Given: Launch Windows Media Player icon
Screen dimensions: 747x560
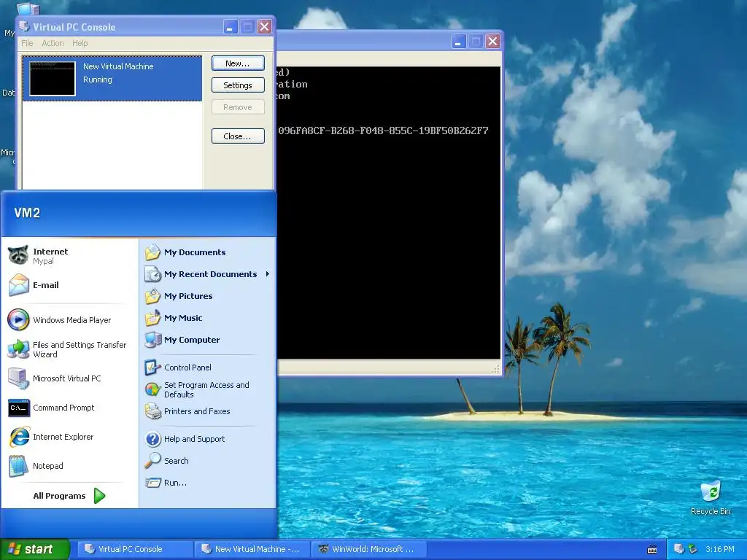Looking at the screenshot, I should pyautogui.click(x=18, y=320).
